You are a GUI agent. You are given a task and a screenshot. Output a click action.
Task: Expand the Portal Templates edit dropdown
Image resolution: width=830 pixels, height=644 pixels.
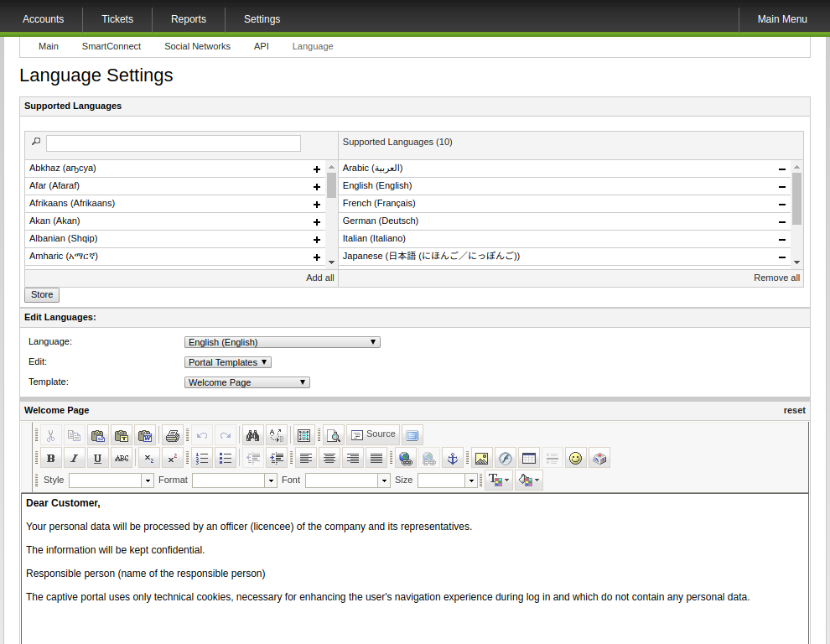click(228, 362)
